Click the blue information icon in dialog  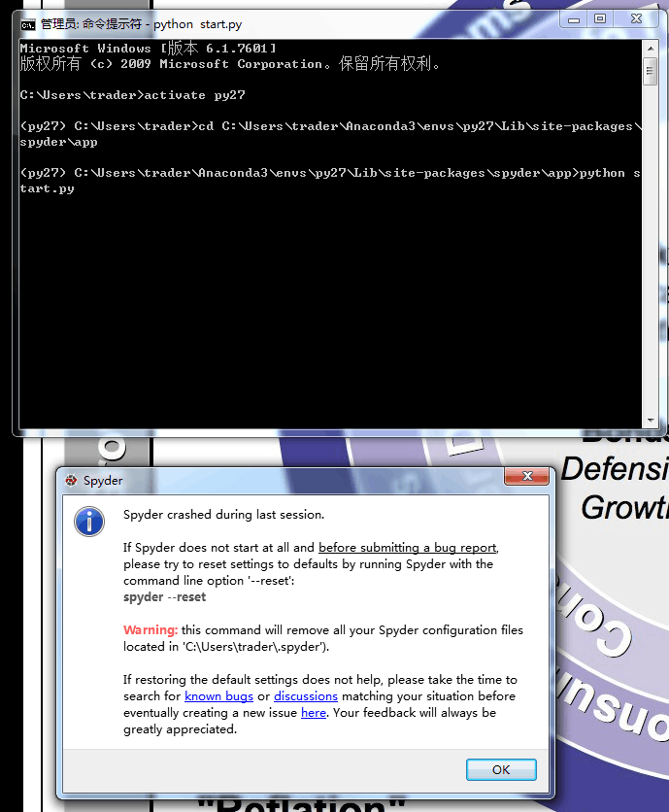coord(89,522)
